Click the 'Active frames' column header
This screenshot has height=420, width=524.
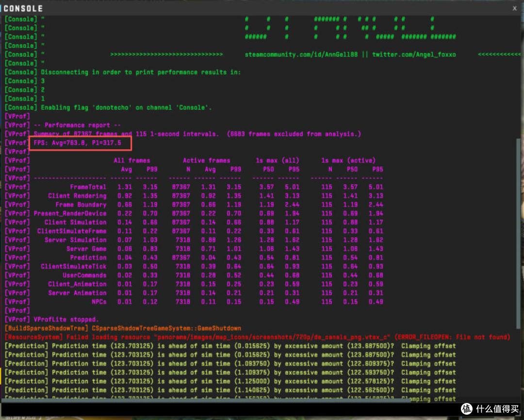coord(207,161)
